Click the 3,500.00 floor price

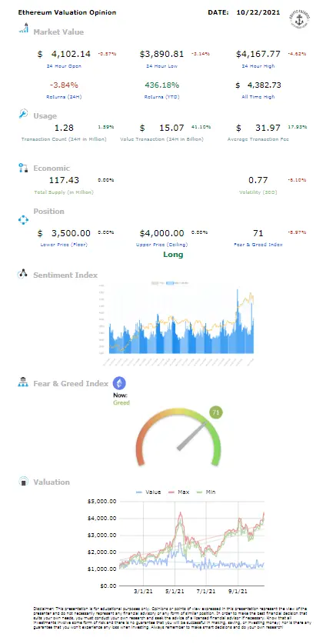point(71,233)
